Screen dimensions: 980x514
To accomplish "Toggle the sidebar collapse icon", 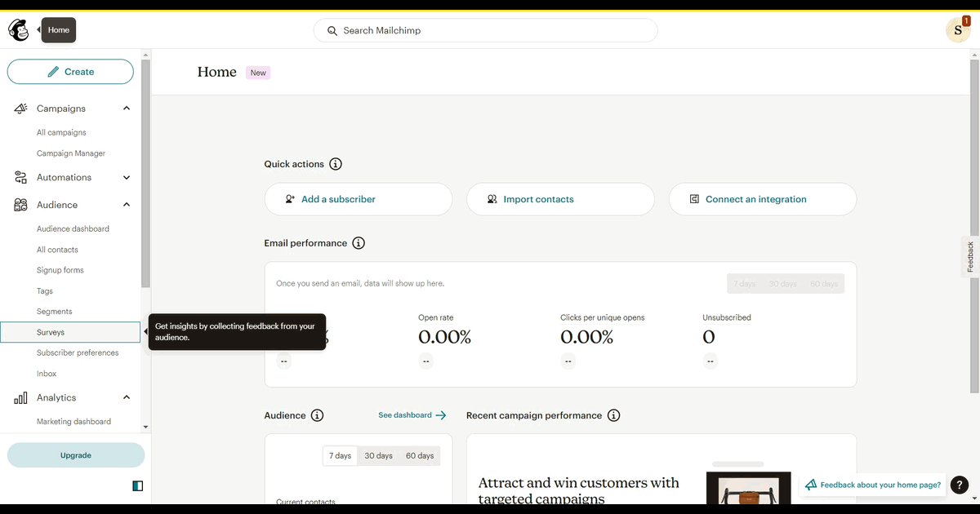I will 137,486.
